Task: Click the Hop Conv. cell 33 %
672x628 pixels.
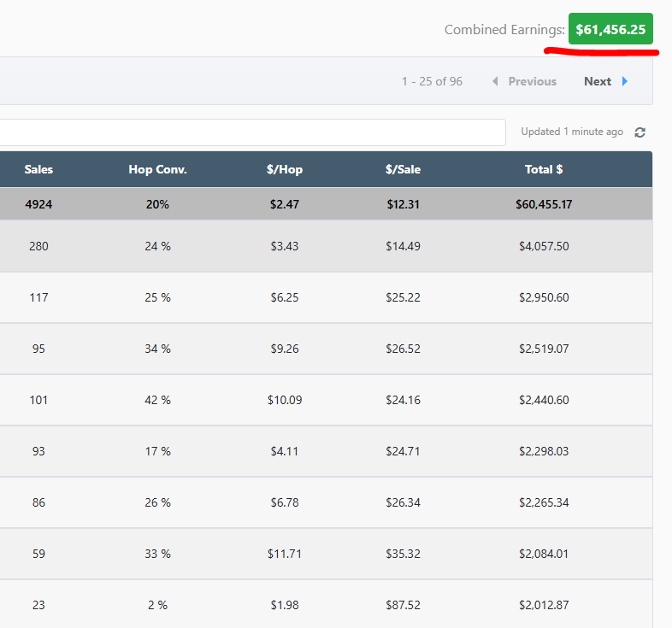Action: pos(157,554)
